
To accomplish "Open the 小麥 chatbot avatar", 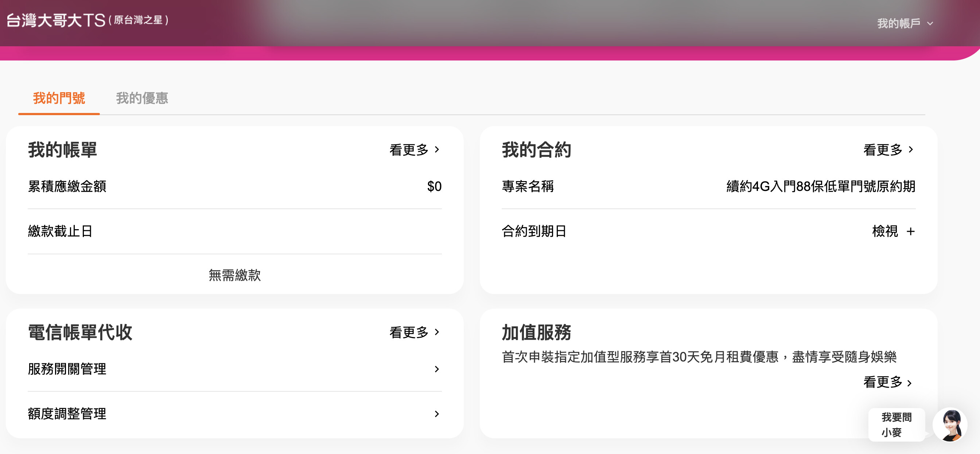I will click(951, 424).
